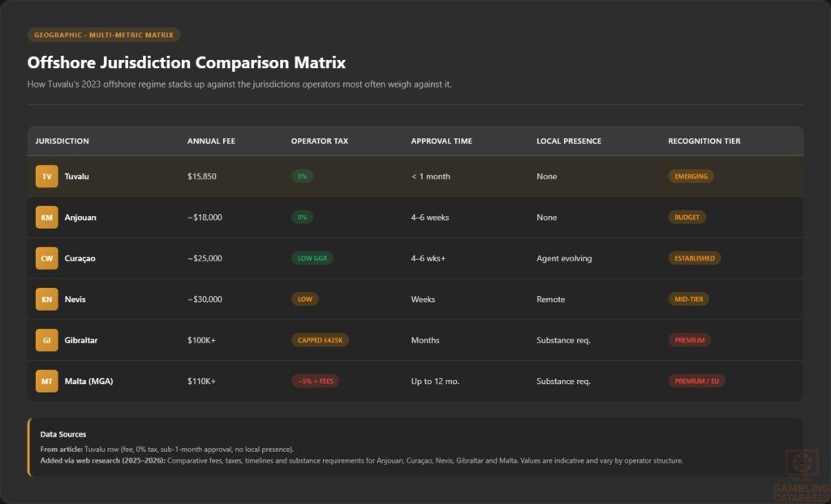Image resolution: width=831 pixels, height=504 pixels.
Task: Click the LOW GGR tax badge
Action: pyautogui.click(x=312, y=258)
